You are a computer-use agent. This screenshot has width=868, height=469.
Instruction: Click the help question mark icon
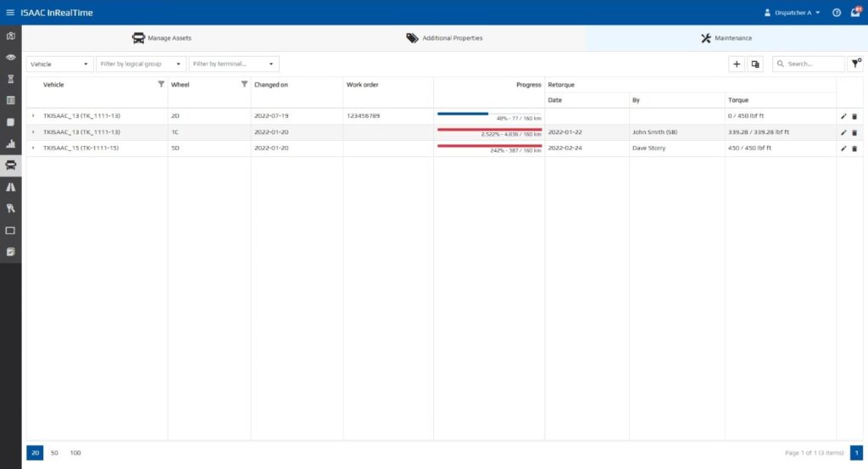click(836, 13)
